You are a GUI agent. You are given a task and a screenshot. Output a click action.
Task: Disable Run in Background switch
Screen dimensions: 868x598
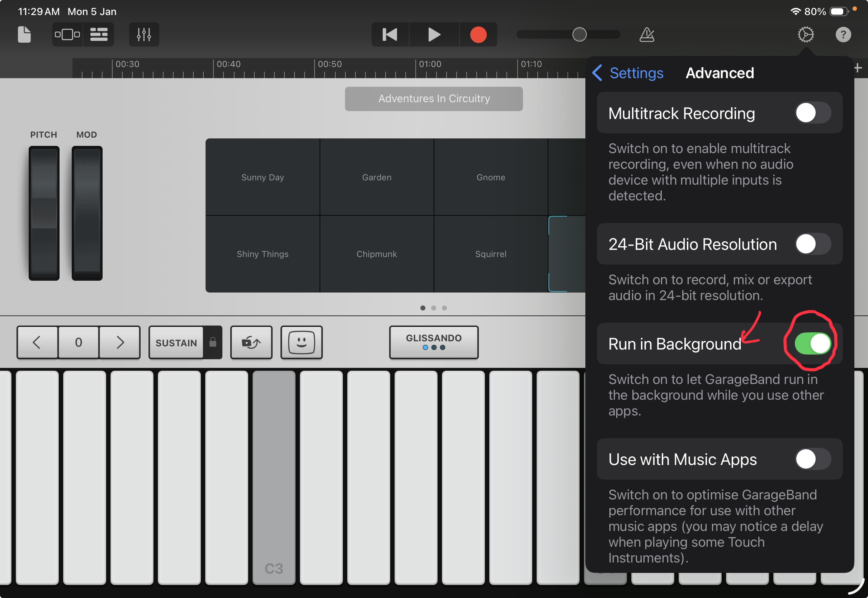pyautogui.click(x=812, y=343)
